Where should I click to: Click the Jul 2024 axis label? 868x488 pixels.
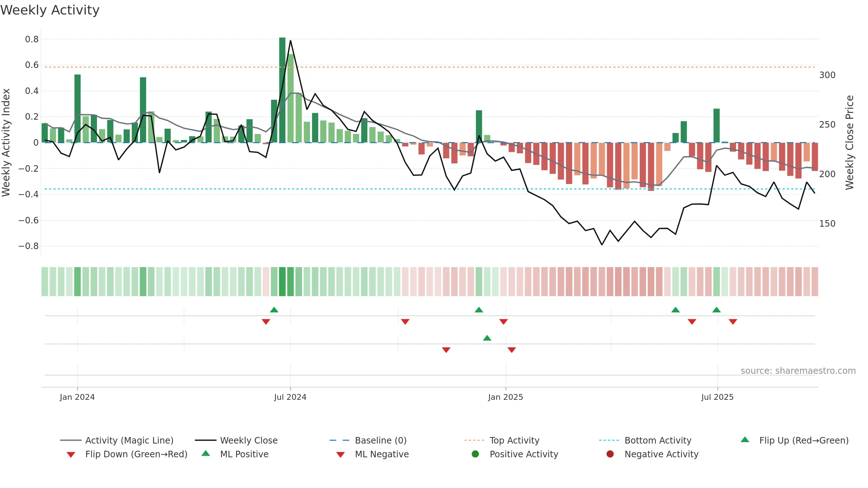(x=290, y=397)
